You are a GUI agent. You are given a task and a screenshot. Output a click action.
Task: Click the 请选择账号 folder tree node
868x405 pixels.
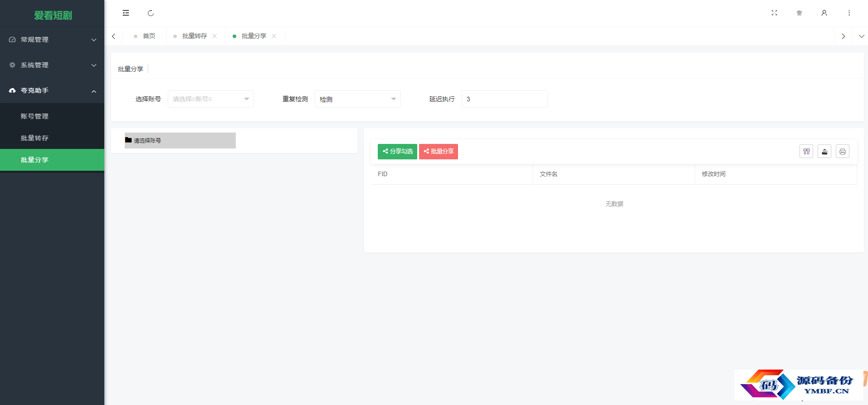click(x=180, y=140)
